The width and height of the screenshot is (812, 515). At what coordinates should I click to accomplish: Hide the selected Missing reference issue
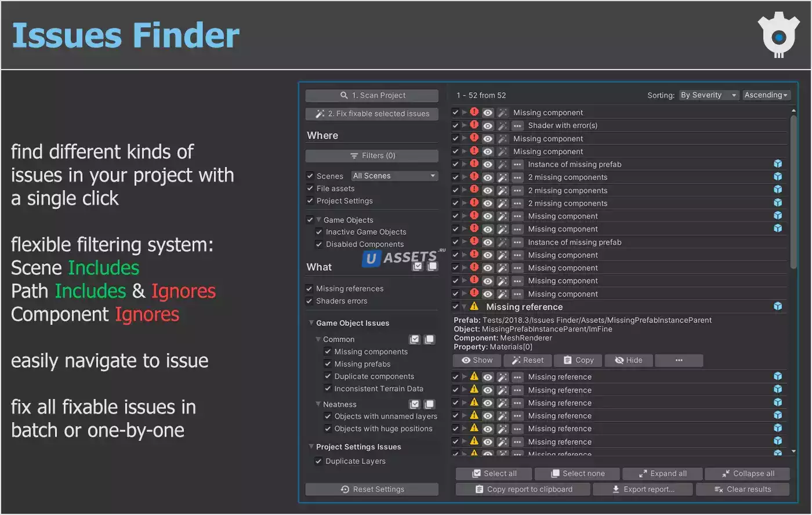(x=629, y=360)
